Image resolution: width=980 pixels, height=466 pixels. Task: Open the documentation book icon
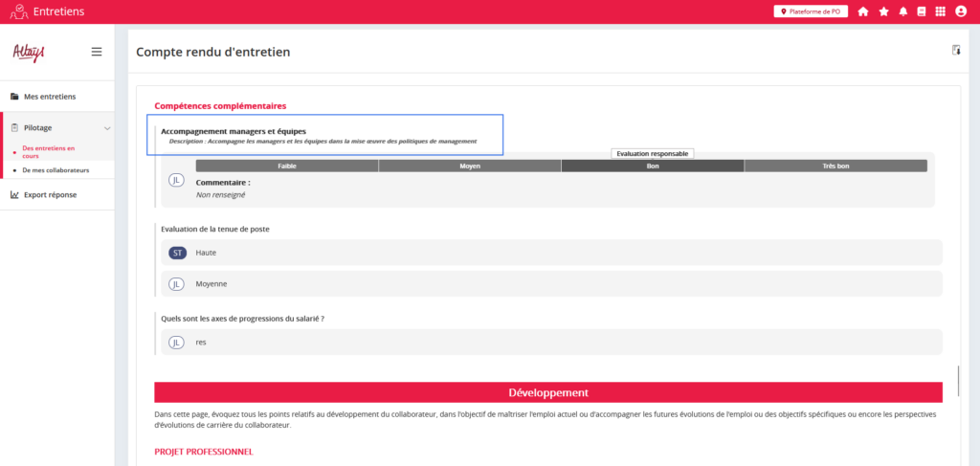tap(922, 11)
